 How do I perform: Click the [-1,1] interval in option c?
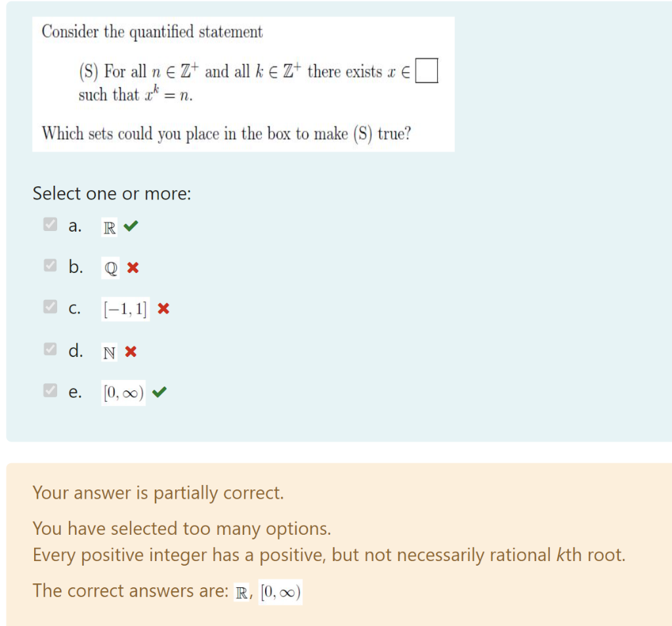tap(124, 308)
